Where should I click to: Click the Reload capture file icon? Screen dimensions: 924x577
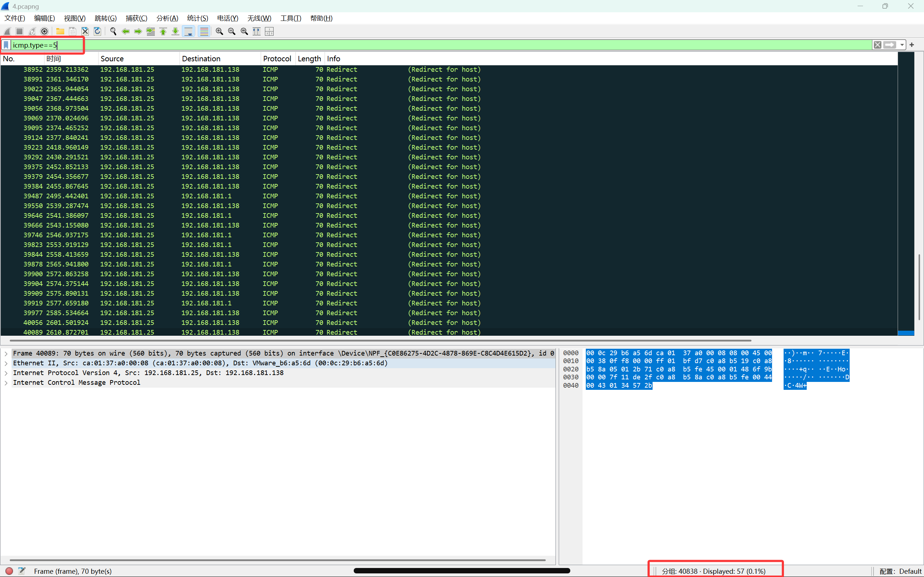click(98, 31)
